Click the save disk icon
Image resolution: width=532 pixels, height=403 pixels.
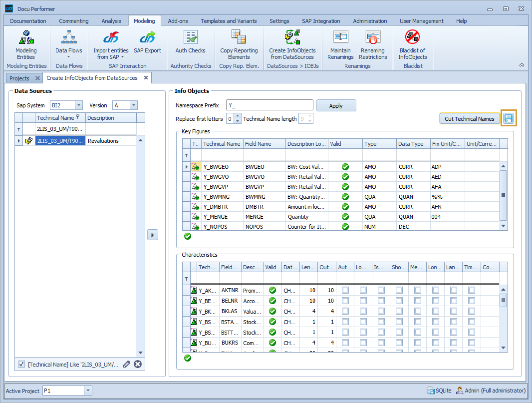coord(509,118)
